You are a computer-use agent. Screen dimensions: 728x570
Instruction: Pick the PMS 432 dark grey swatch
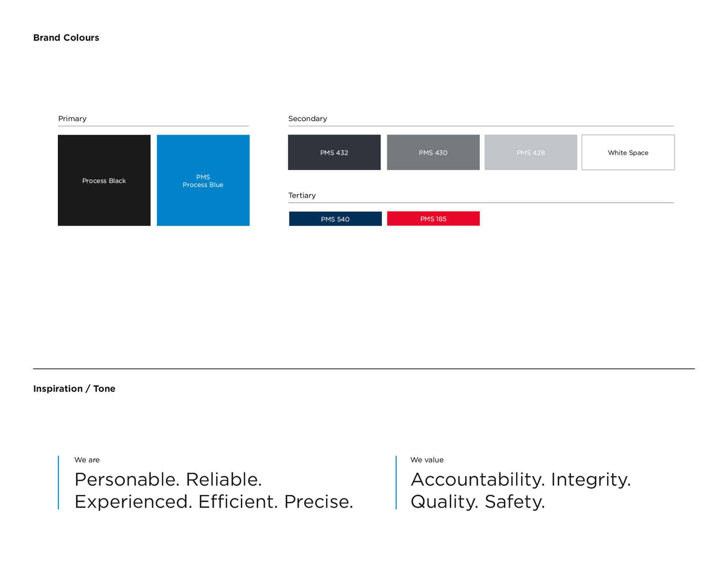click(334, 152)
